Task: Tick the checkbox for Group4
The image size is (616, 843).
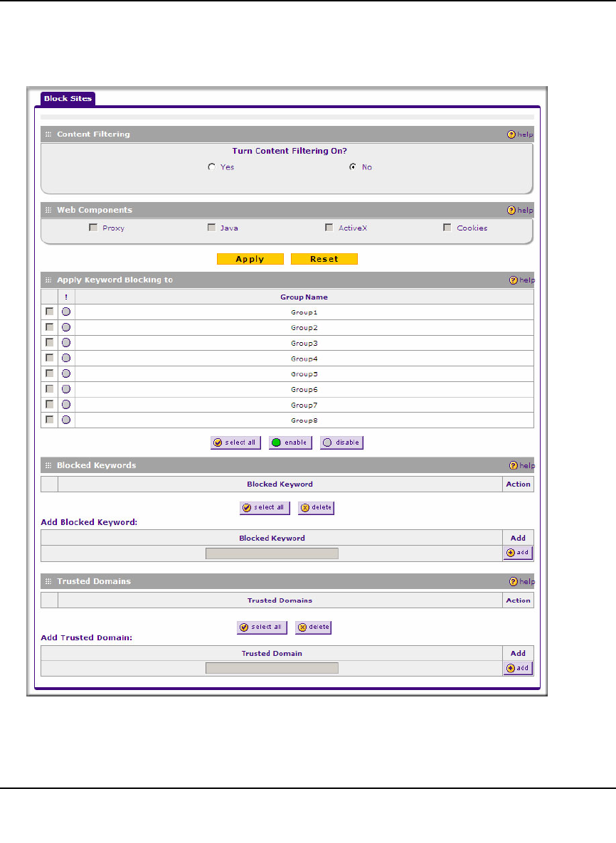Action: coord(50,358)
